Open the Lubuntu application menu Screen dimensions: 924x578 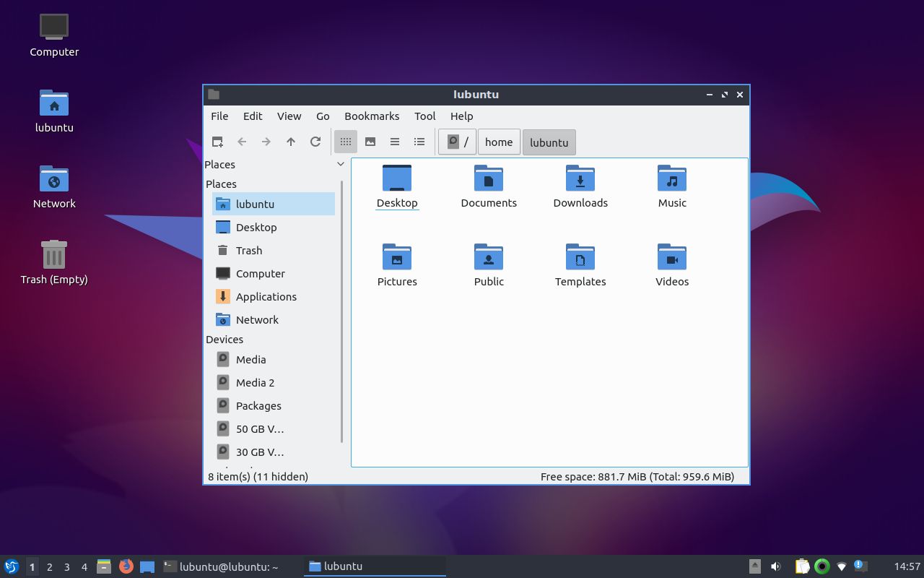[x=11, y=566]
